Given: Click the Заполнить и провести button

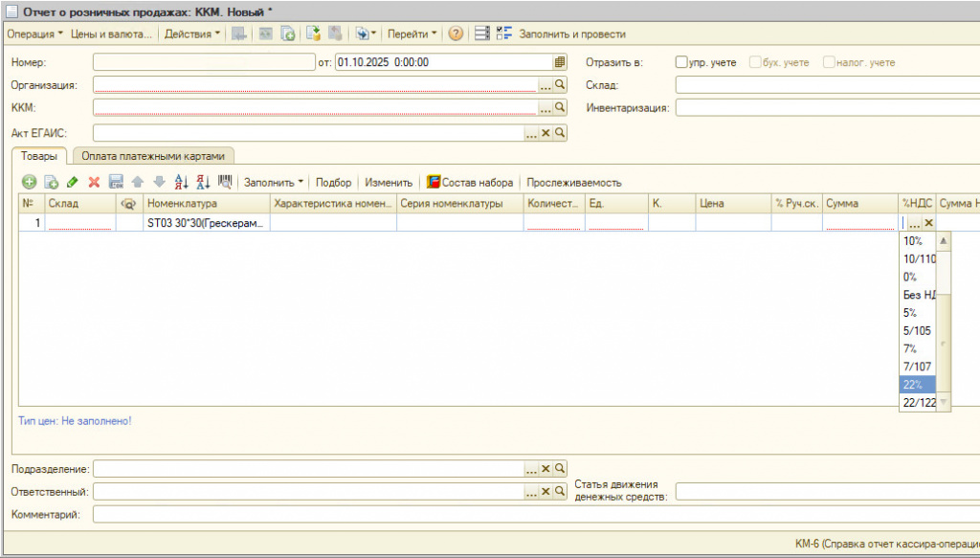Looking at the screenshot, I should [x=571, y=33].
